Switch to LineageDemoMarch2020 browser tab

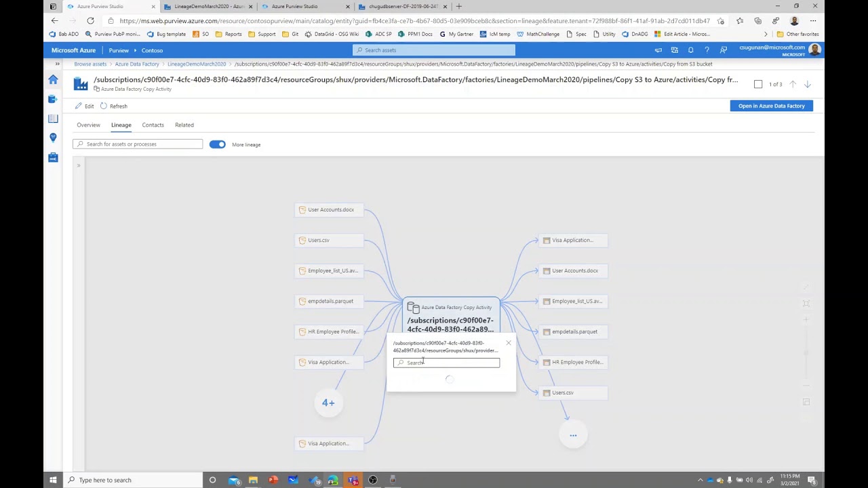tap(208, 6)
